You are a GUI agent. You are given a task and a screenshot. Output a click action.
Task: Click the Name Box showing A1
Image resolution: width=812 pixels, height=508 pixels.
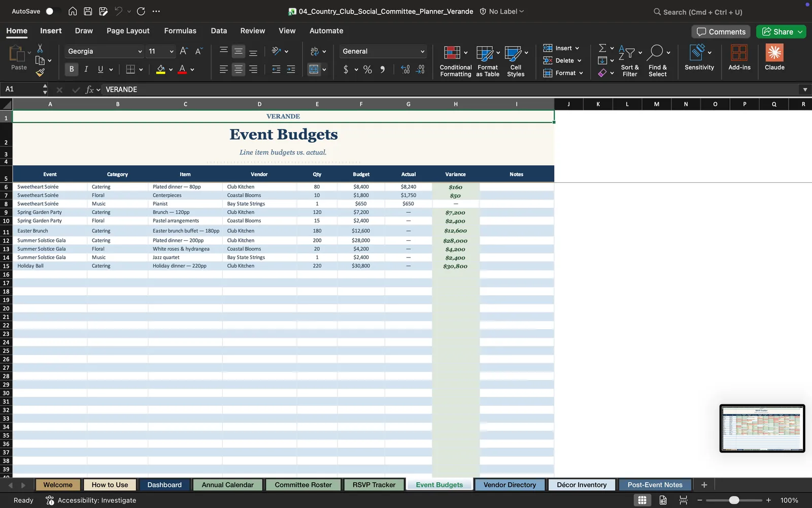(24, 89)
